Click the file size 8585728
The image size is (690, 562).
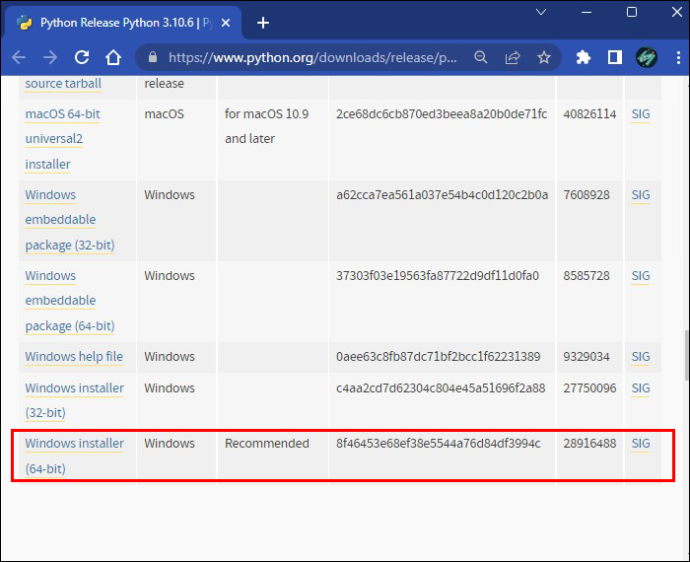[587, 275]
